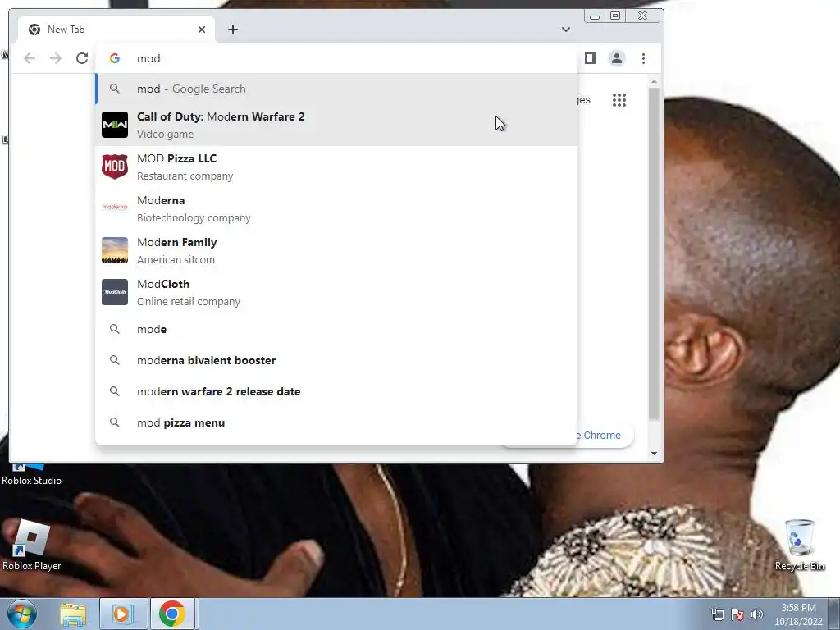Click the back navigation arrow
This screenshot has width=840, height=630.
pyautogui.click(x=30, y=58)
